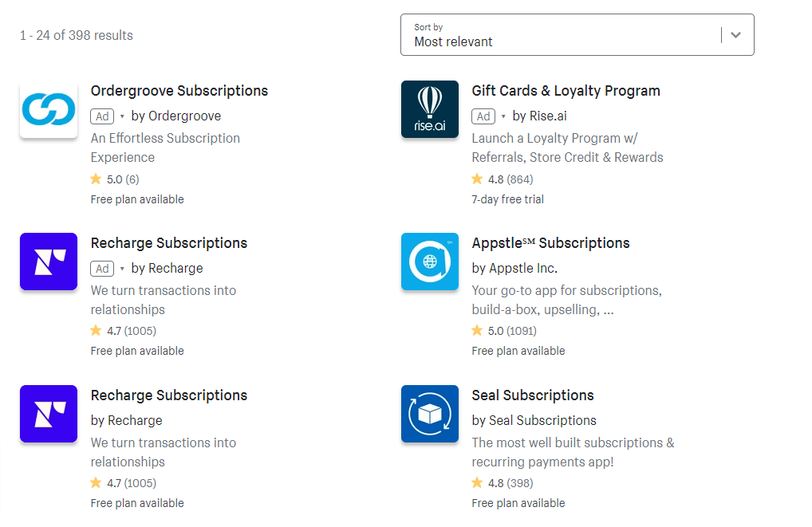Open the sponsored Recharge Subscriptions title
This screenshot has width=812, height=527.
click(169, 243)
